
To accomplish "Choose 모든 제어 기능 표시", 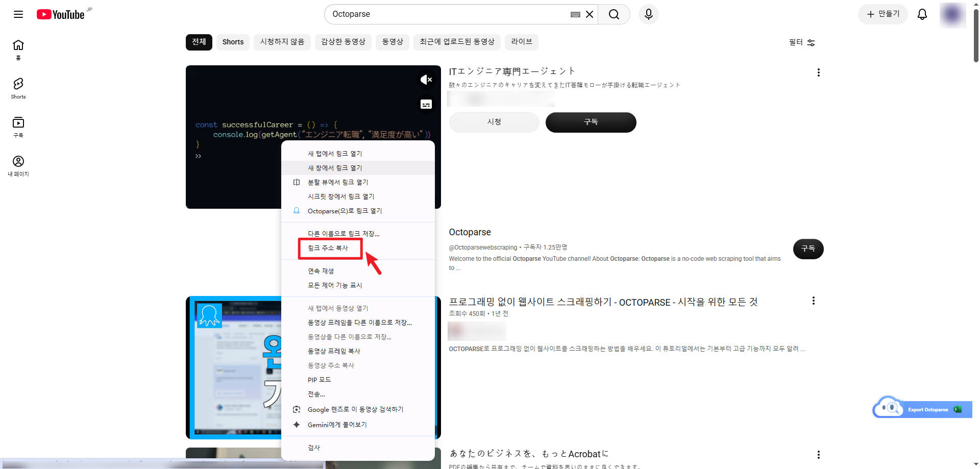I will point(358,285).
